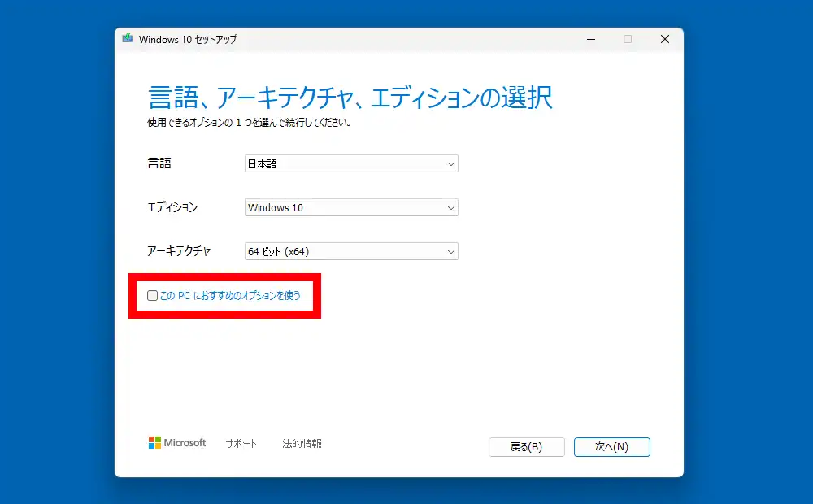Click the Microsoft logo in the footer
The image size is (813, 504).
pyautogui.click(x=177, y=443)
